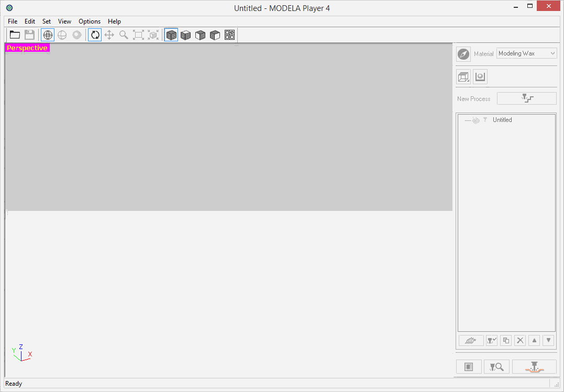564x392 pixels.
Task: Click the resize grip in status bar corner
Action: click(557, 385)
